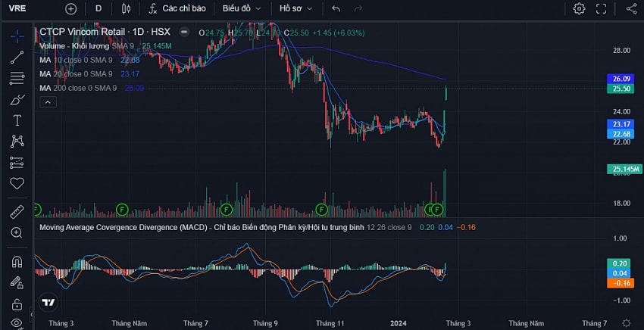Click the 25.145M volume label
The image size is (644, 330).
pyautogui.click(x=624, y=169)
